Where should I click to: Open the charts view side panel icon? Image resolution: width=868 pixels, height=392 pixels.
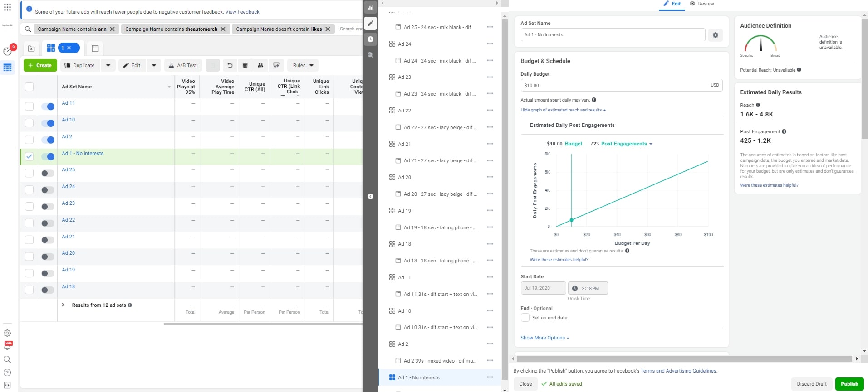coord(371,7)
